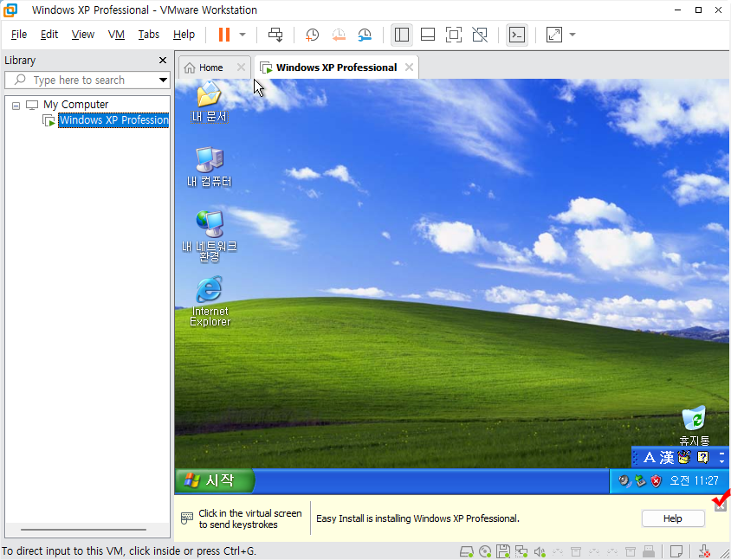Click the first guest system tray icon

coord(624,480)
